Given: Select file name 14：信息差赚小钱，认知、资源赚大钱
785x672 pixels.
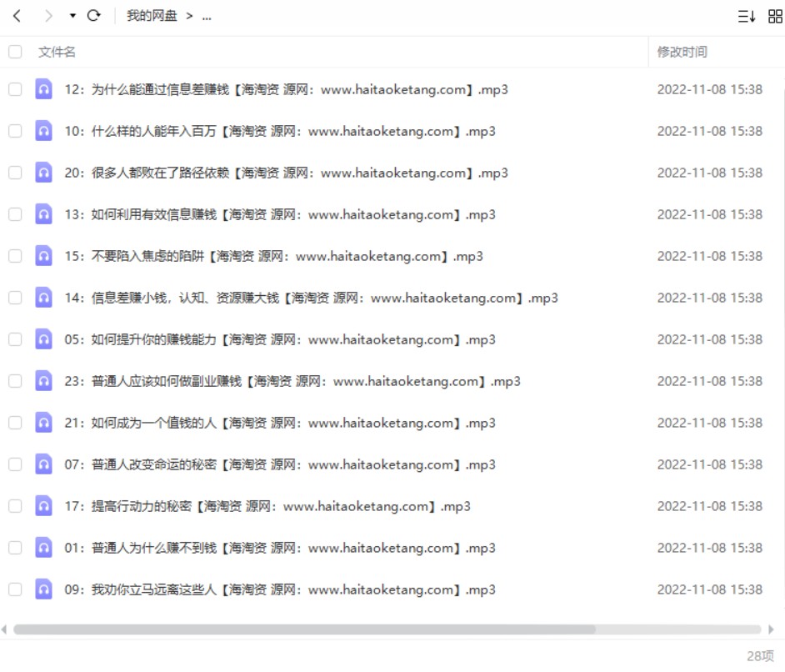Looking at the screenshot, I should point(312,298).
